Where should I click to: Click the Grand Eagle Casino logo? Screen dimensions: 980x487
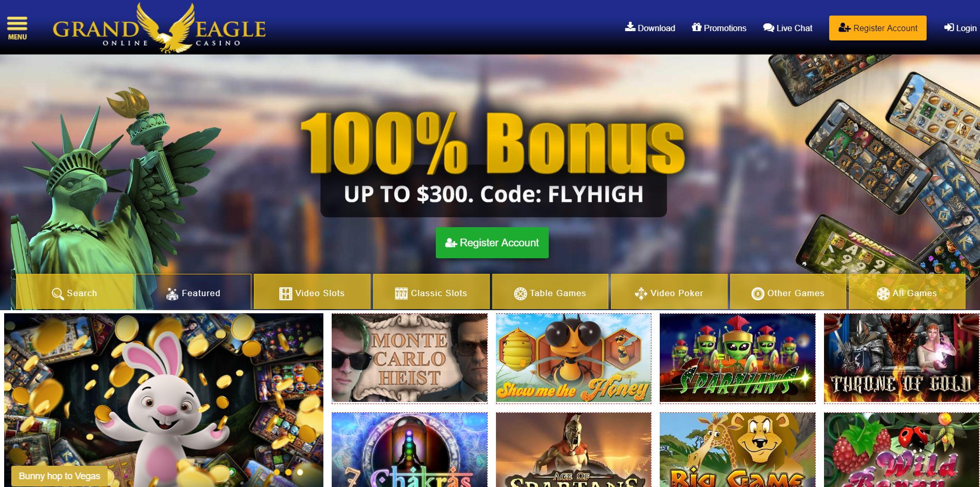[x=159, y=28]
